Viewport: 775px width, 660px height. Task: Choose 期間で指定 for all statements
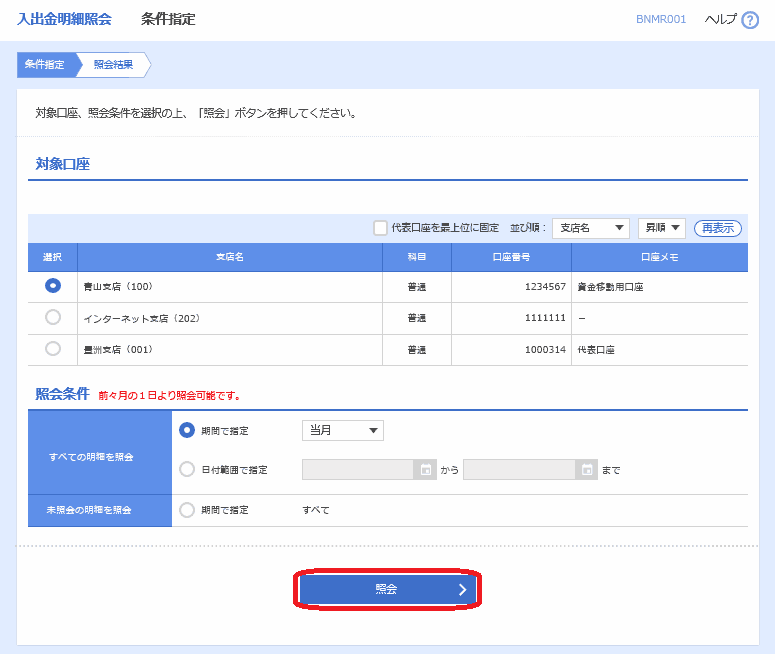click(x=187, y=430)
